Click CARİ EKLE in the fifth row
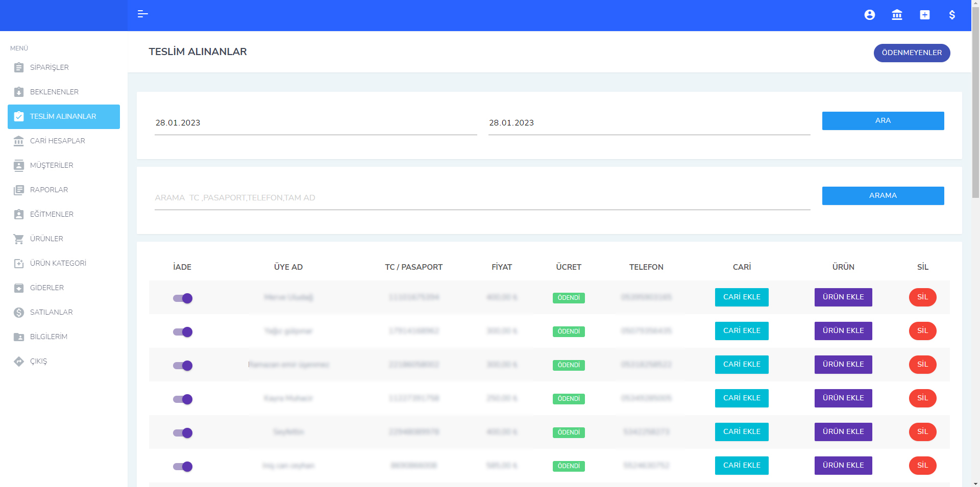The height and width of the screenshot is (487, 980). [742, 432]
